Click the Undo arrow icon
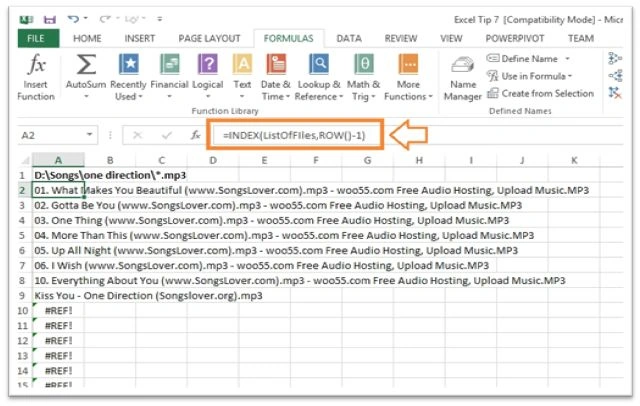This screenshot has height=406, width=640. [x=73, y=19]
